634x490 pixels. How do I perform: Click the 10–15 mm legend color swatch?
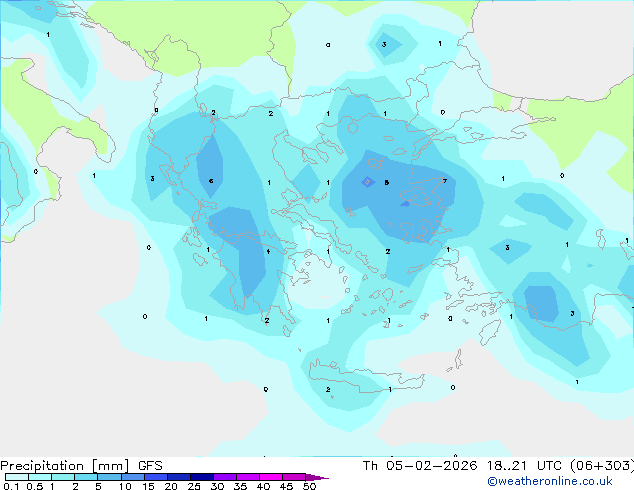click(x=132, y=477)
